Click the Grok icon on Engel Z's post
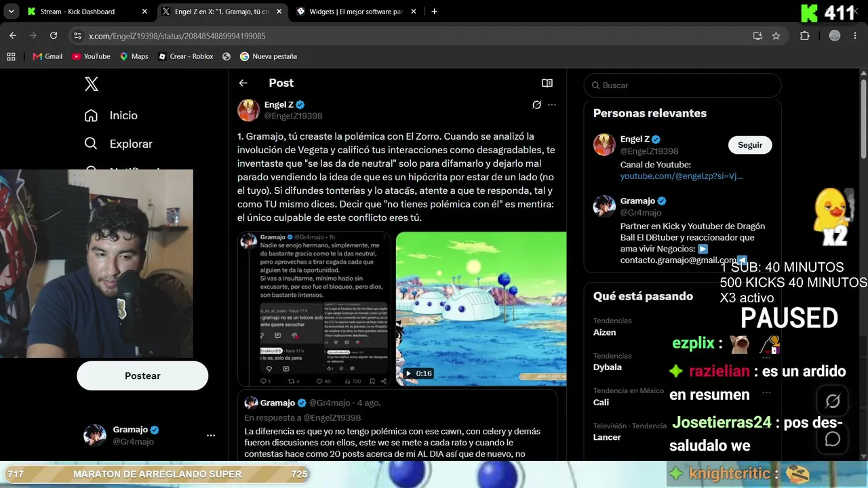Screen dimensions: 868x488 536,104
